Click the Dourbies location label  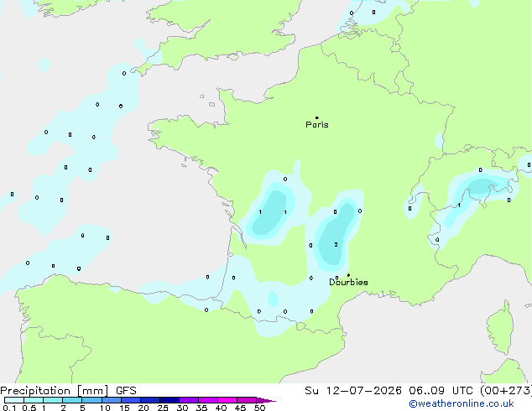click(x=348, y=282)
